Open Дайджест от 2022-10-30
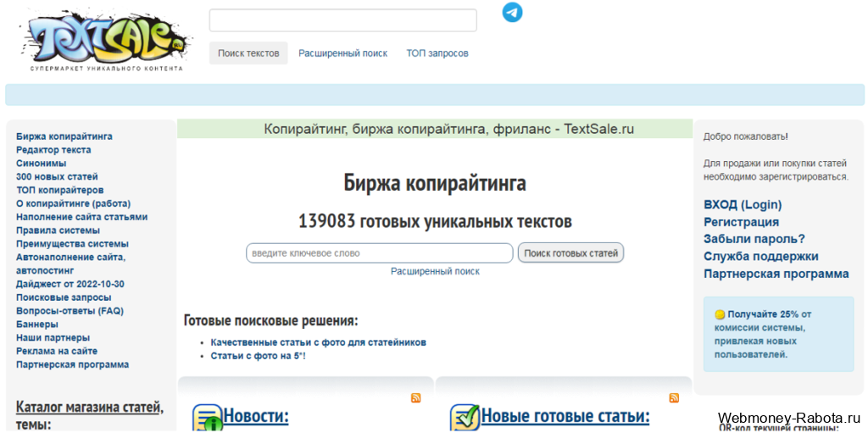Screen dimensions: 868x433 click(70, 284)
